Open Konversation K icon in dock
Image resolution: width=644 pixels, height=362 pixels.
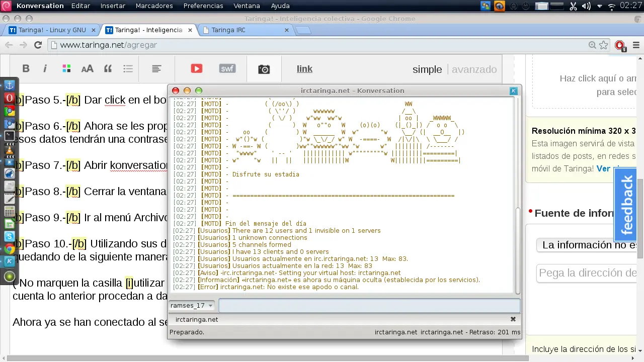point(9,261)
